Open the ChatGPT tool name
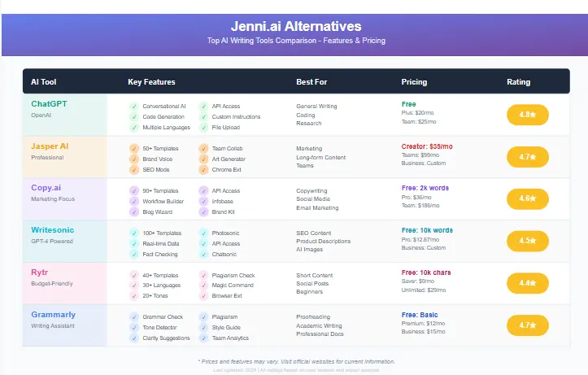The height and width of the screenshot is (375, 588). coord(49,104)
